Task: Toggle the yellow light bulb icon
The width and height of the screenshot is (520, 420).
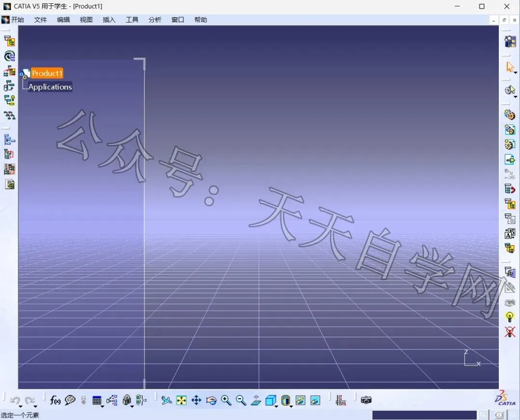Action: 510,316
